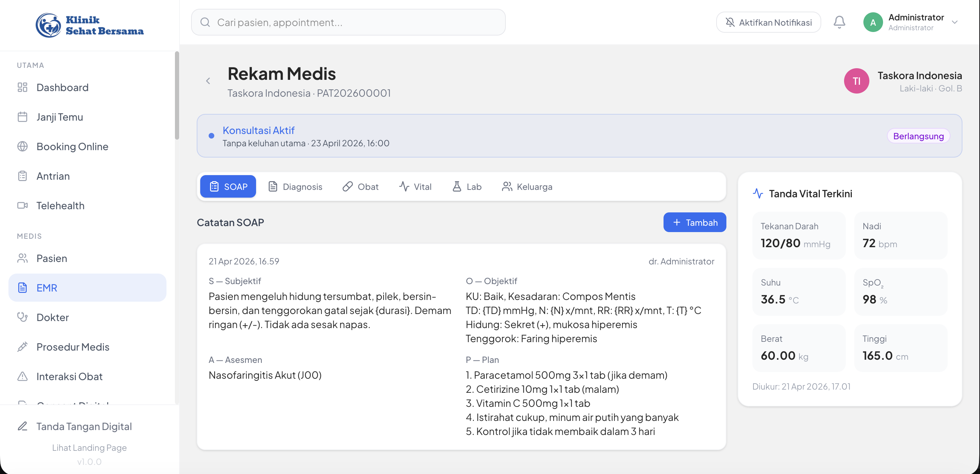This screenshot has width=980, height=474.
Task: Go to Booking Online page
Action: pyautogui.click(x=72, y=147)
